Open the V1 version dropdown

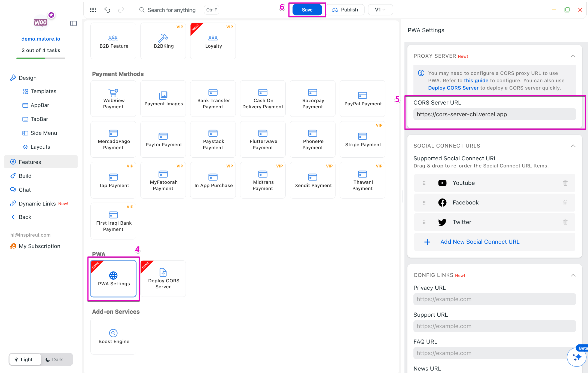[380, 10]
